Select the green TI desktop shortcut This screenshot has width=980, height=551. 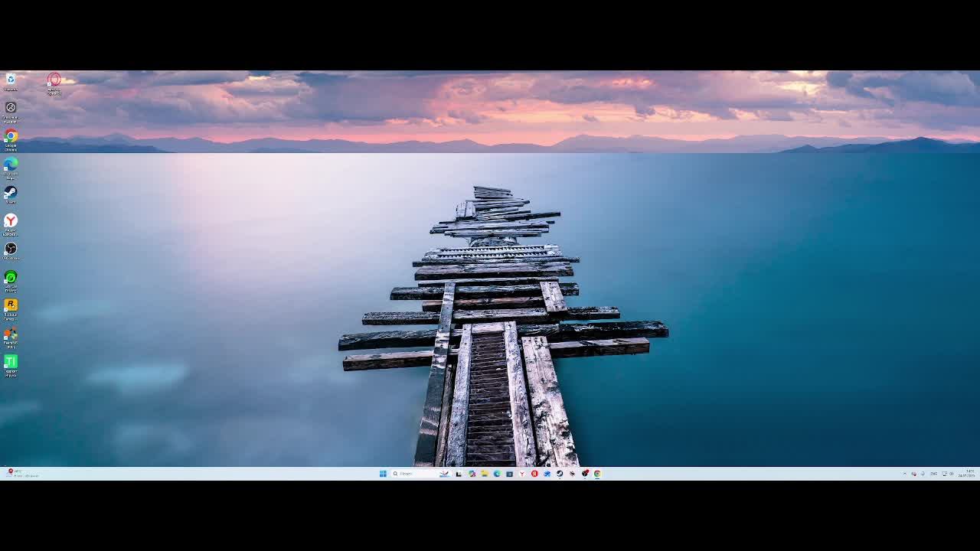11,365
